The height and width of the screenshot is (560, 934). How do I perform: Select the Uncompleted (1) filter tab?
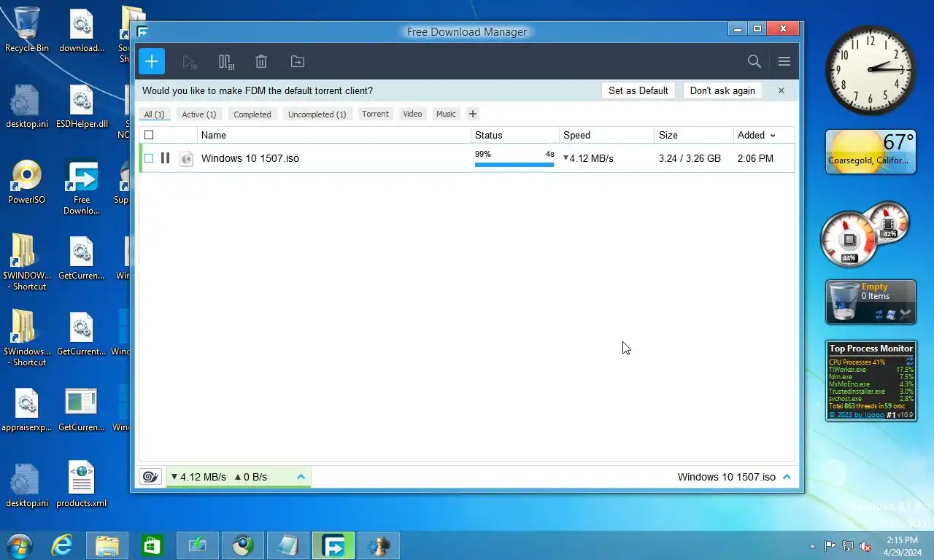pos(317,114)
